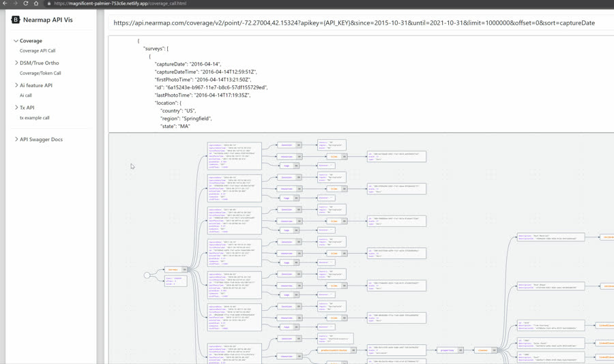Image resolution: width=614 pixels, height=364 pixels.
Task: Click the root circle node of graph
Action: (147, 275)
